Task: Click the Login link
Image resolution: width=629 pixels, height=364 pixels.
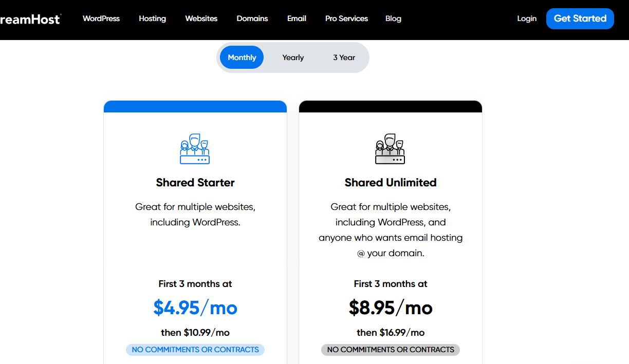Action: coord(526,18)
